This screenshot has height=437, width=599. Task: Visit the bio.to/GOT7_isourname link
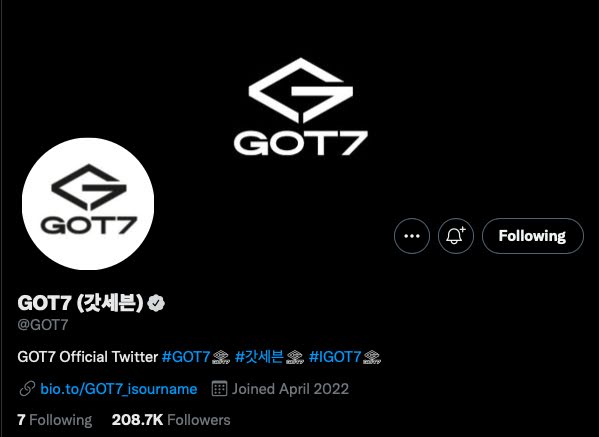[119, 389]
